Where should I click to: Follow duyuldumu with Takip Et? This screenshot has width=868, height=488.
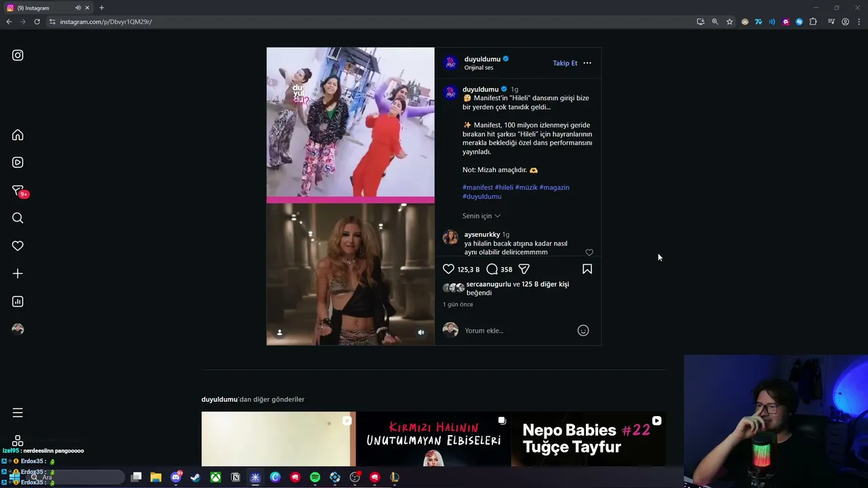coord(565,63)
